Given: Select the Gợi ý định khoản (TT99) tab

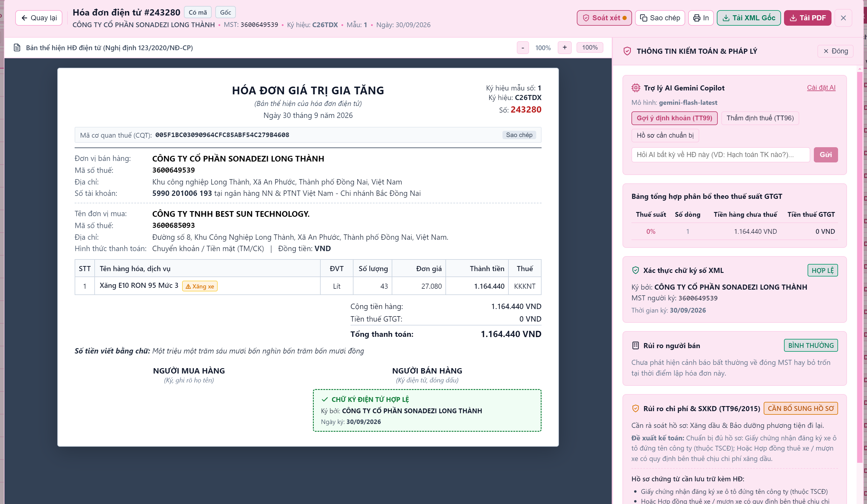Looking at the screenshot, I should click(x=674, y=118).
